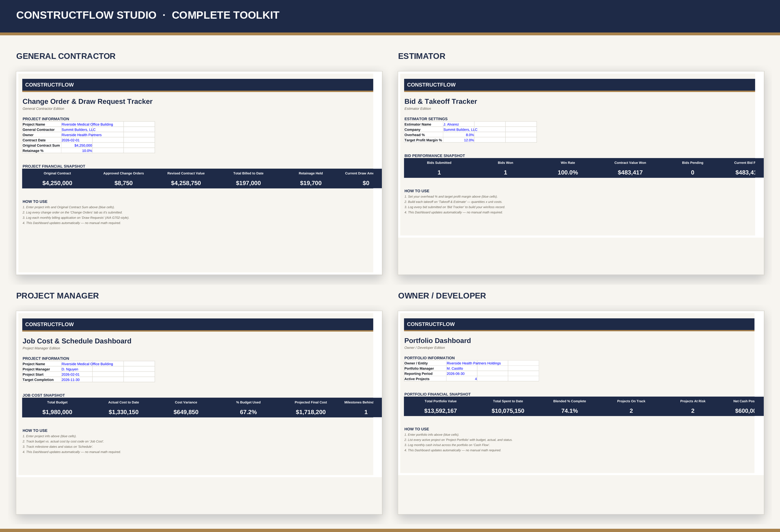Image resolution: width=780 pixels, height=532 pixels.
Task: Click Total Portfolio Value '$13,592,167'
Action: (x=441, y=411)
